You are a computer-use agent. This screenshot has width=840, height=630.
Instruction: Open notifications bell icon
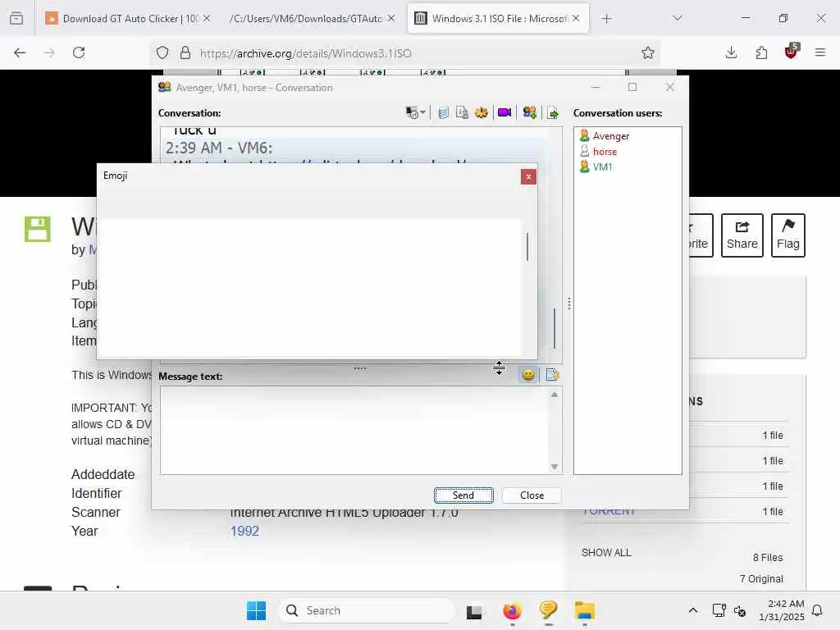818,610
